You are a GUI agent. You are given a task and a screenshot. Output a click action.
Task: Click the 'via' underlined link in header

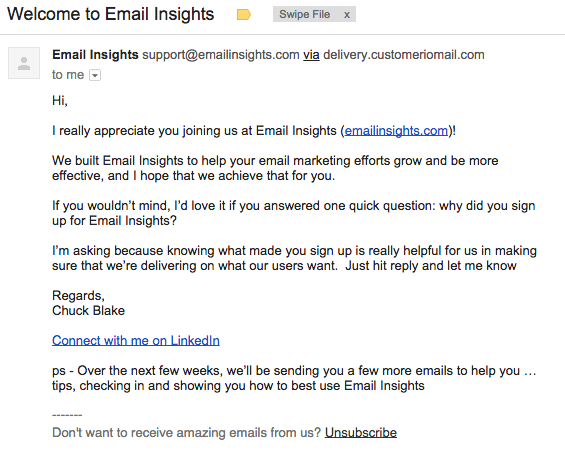pos(311,55)
